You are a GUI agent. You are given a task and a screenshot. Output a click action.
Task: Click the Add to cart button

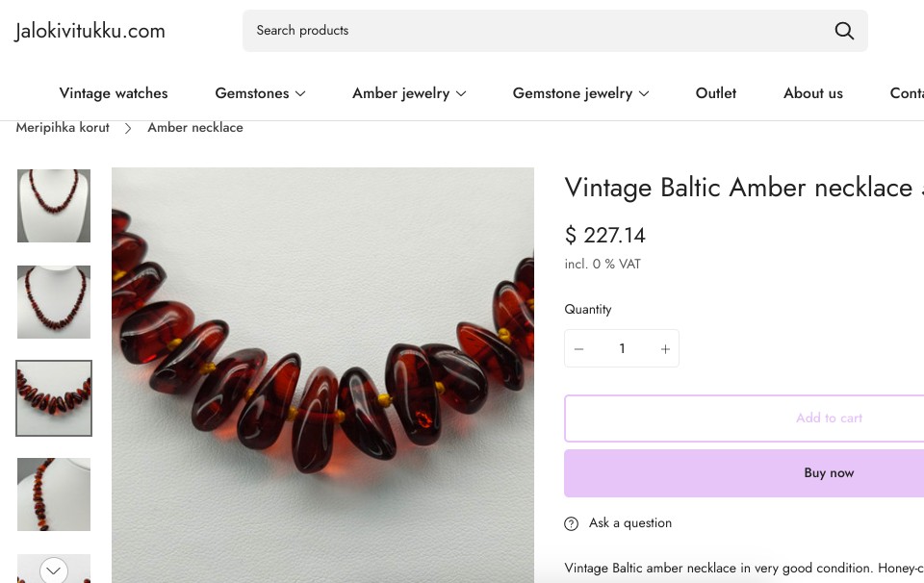click(x=828, y=418)
